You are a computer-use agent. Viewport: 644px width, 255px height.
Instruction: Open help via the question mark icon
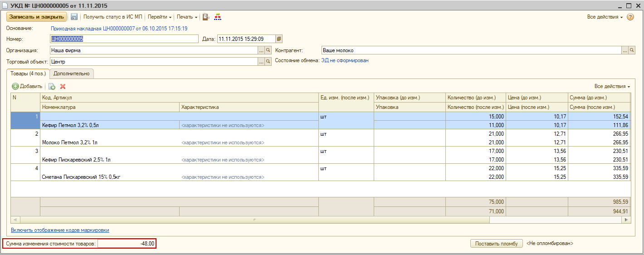coord(630,17)
